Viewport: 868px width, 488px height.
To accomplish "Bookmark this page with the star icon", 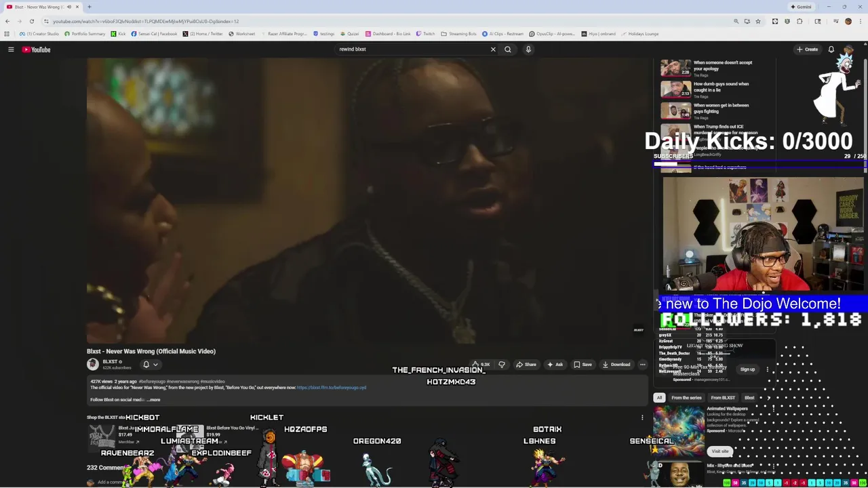I will [758, 21].
